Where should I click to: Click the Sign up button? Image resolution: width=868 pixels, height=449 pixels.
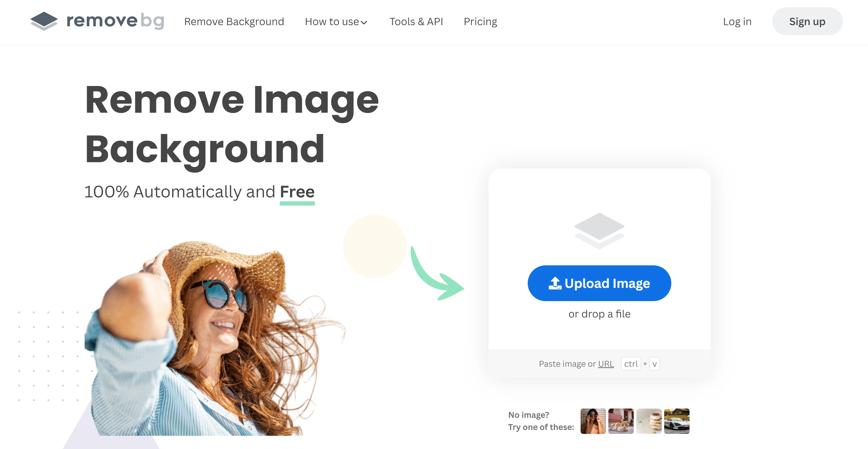coord(807,21)
